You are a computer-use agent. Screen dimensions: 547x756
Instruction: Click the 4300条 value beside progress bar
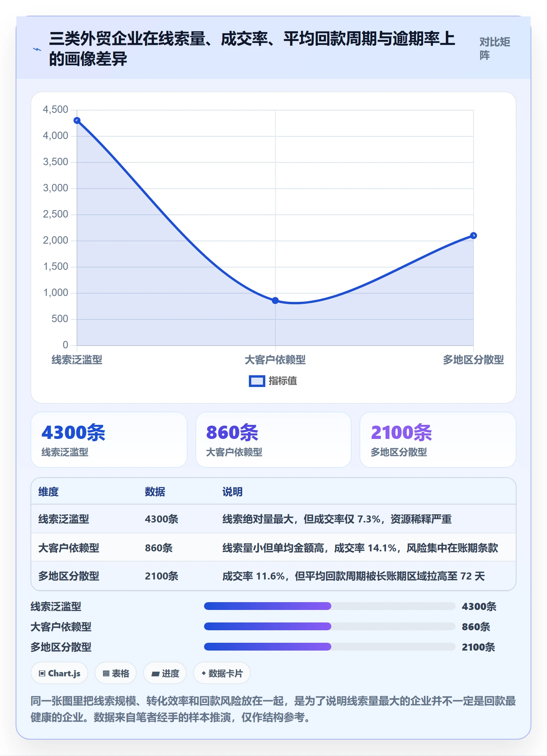tap(479, 606)
